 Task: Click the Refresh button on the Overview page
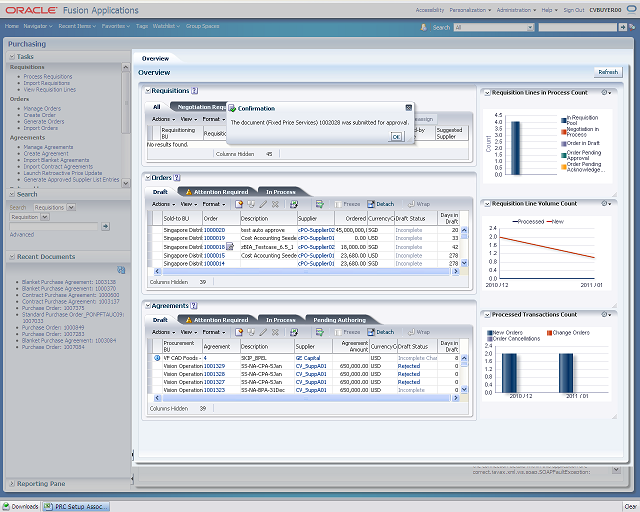(608, 72)
